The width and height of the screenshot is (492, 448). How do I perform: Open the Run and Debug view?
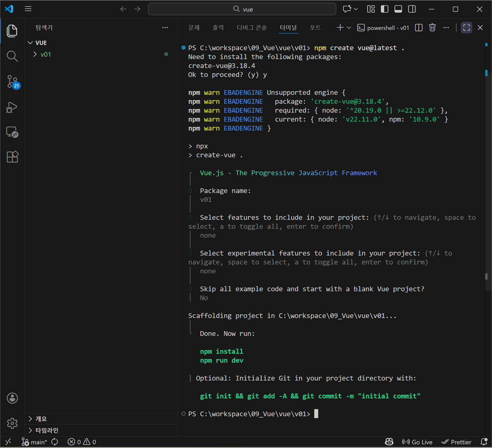[12, 107]
